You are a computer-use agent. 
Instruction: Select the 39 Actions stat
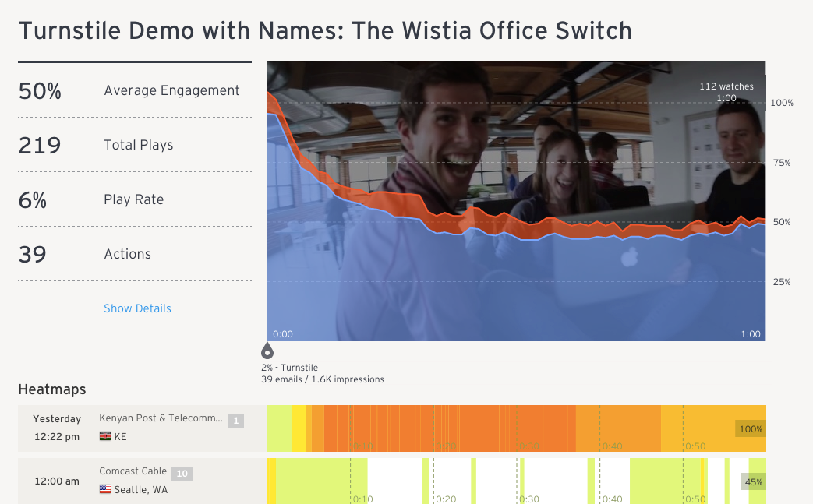click(x=135, y=254)
